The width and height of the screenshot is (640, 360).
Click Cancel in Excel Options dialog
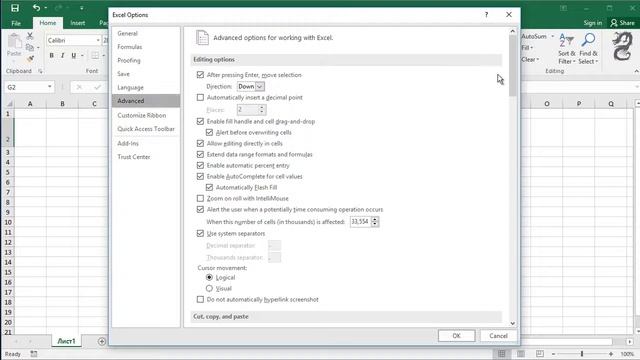click(x=498, y=336)
